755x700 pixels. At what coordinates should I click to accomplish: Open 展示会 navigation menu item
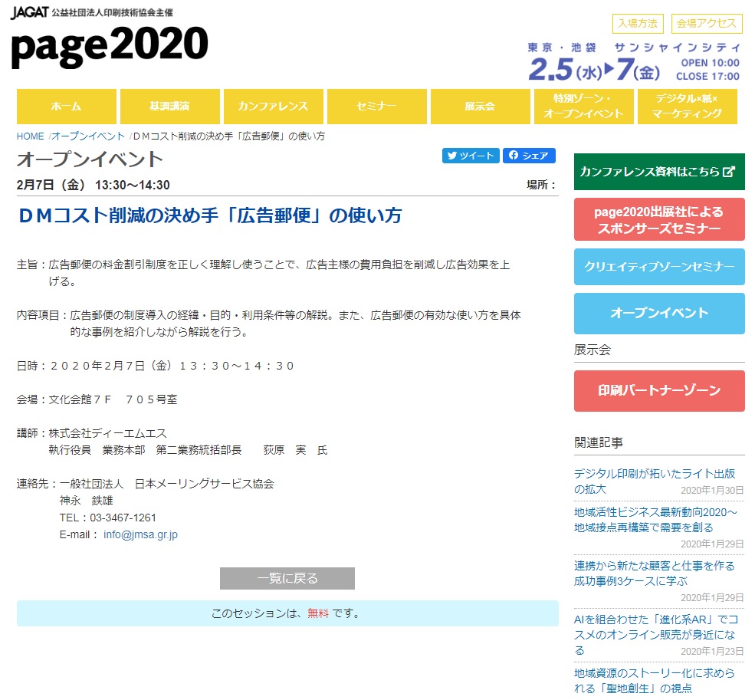pos(481,107)
